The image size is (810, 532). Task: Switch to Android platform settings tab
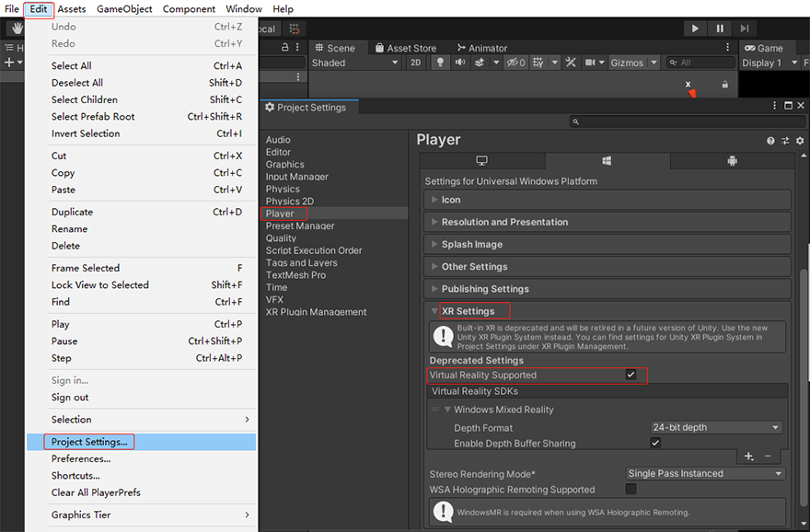point(732,161)
